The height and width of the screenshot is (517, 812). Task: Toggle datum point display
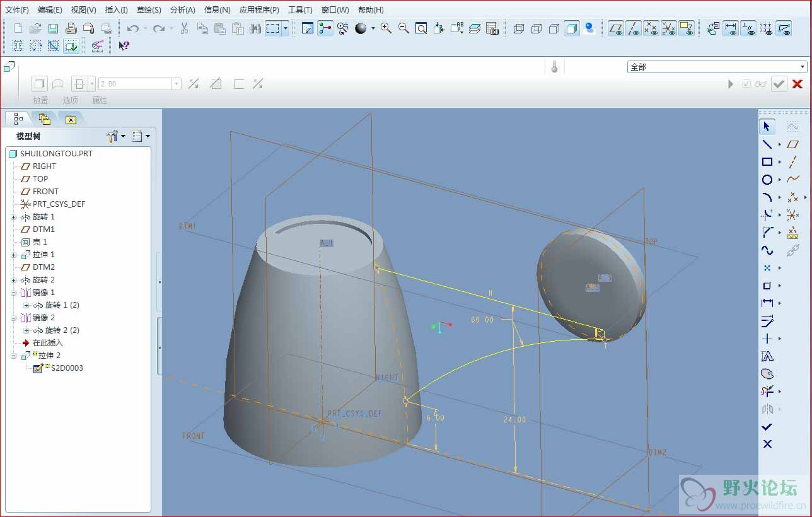click(651, 28)
